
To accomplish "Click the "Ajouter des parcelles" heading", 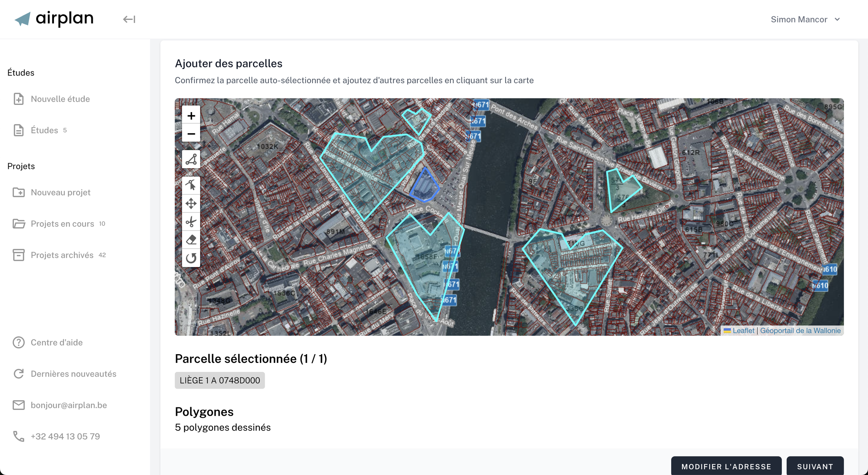I will (228, 63).
